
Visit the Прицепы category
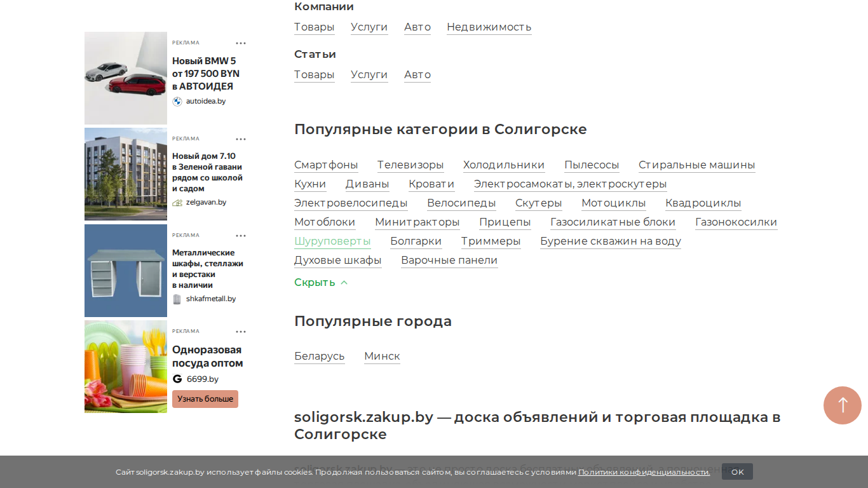[505, 222]
